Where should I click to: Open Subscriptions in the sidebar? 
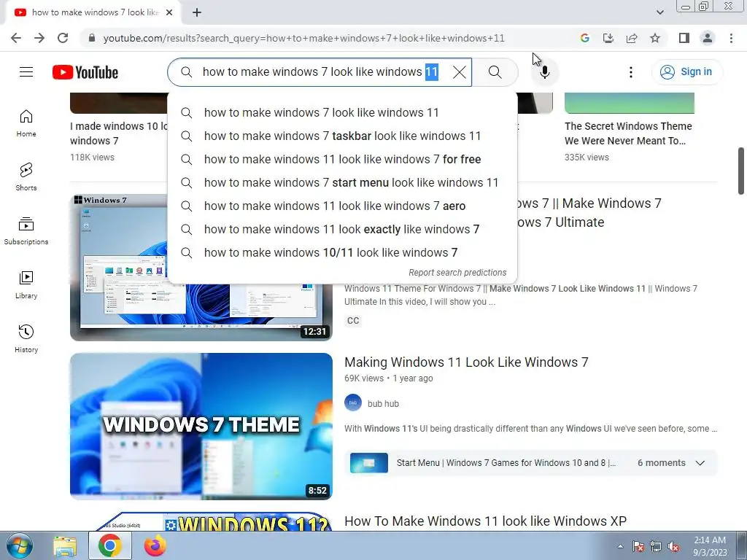click(26, 231)
